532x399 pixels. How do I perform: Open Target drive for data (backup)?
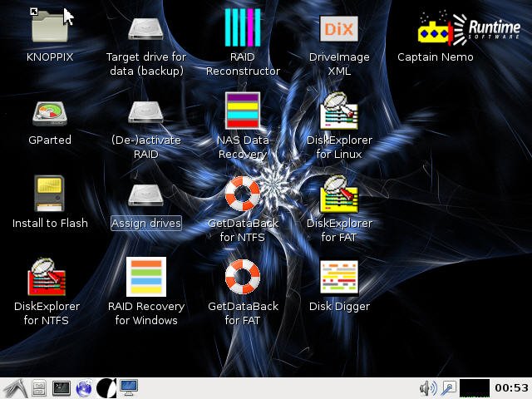tap(146, 27)
